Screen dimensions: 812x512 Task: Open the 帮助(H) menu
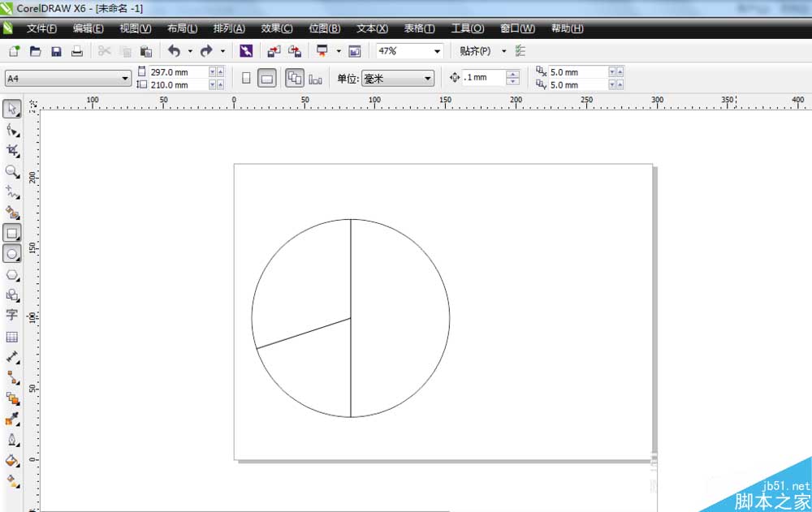click(568, 28)
